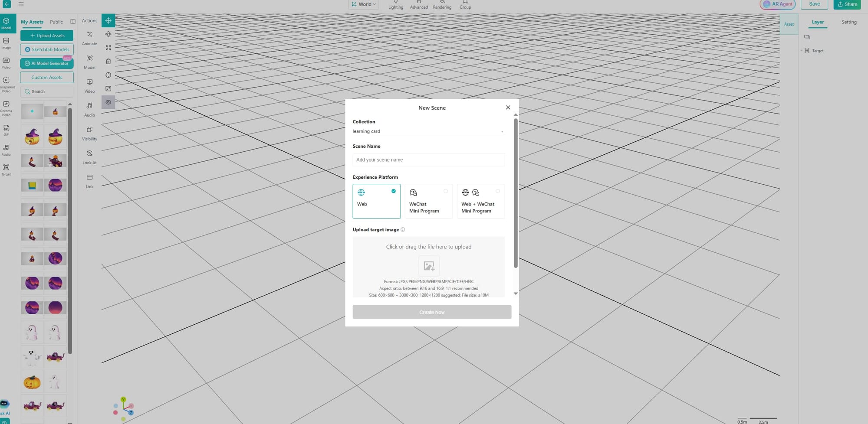Expand the Target layer item

click(801, 51)
